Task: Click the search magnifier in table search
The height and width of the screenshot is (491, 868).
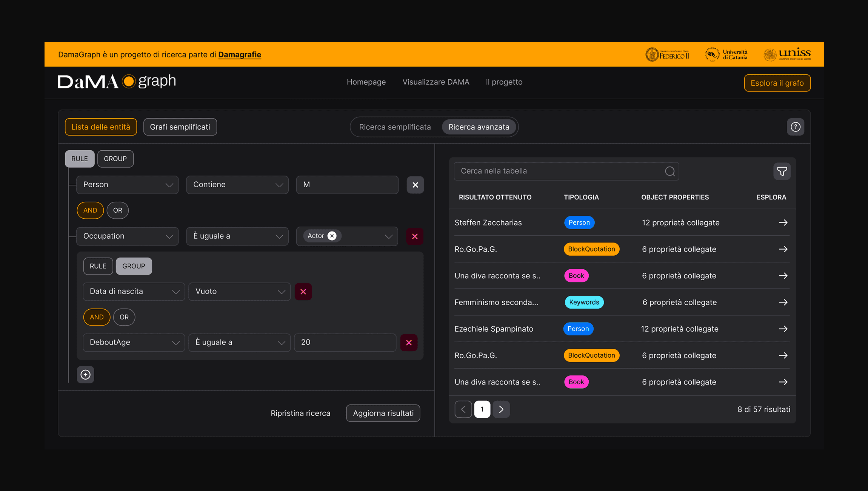Action: [x=670, y=171]
